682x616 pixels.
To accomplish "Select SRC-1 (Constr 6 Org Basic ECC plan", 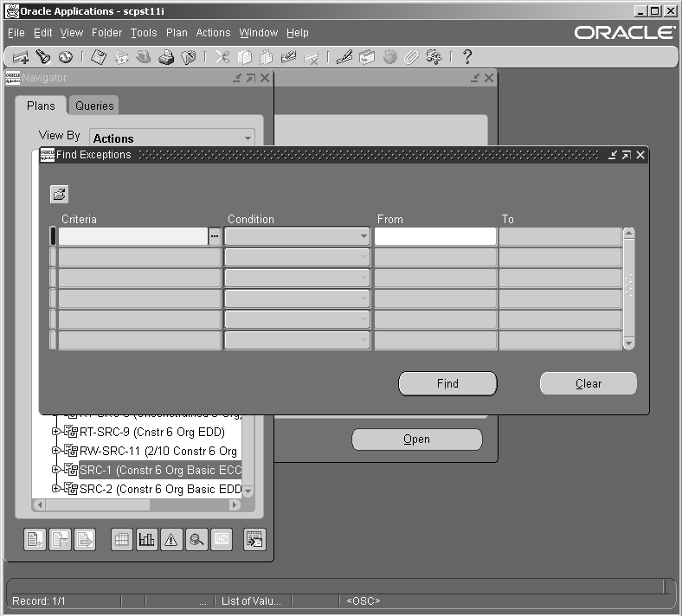I will click(x=160, y=470).
